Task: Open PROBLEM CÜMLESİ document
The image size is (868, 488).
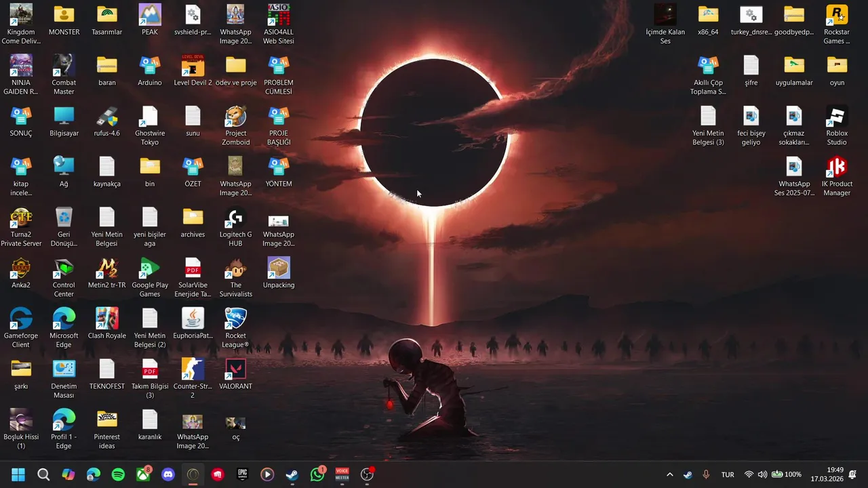Action: [279, 75]
